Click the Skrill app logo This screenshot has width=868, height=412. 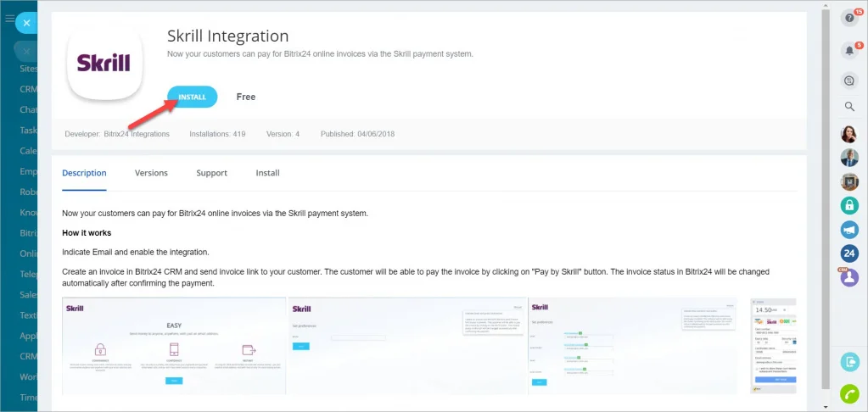[104, 63]
